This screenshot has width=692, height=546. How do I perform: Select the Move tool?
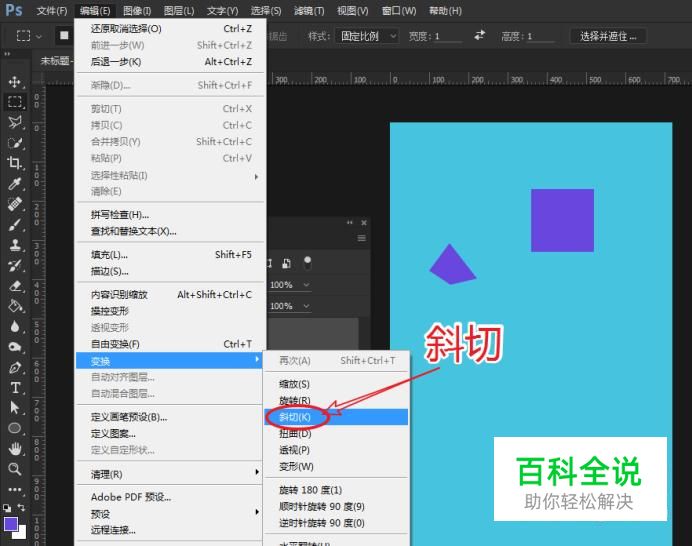tap(15, 82)
